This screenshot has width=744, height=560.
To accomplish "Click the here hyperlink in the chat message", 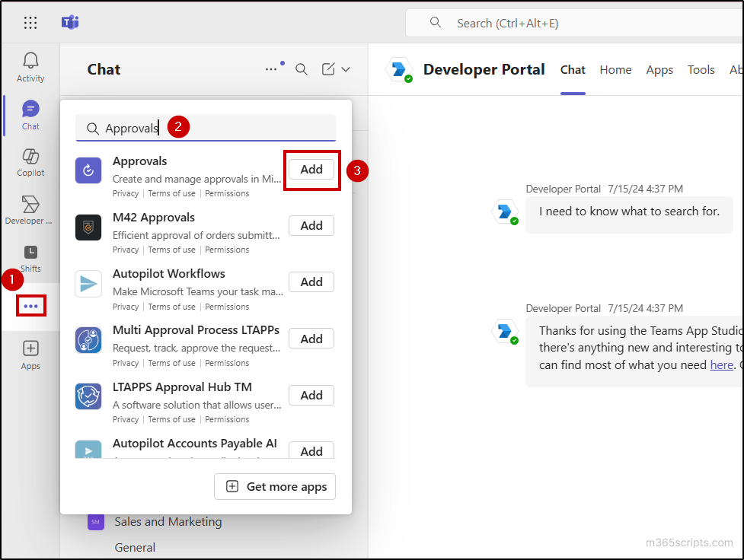I will (721, 364).
